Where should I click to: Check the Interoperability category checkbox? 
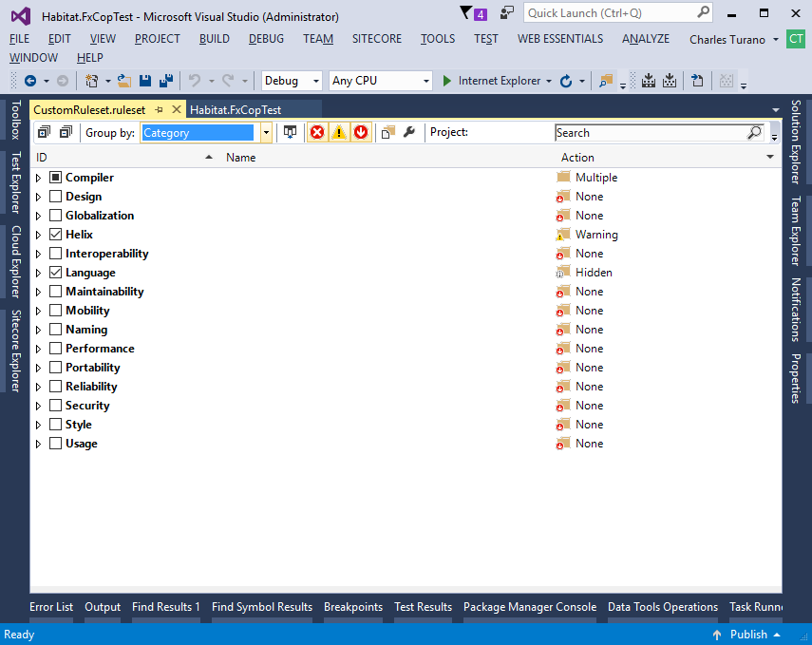pos(55,254)
